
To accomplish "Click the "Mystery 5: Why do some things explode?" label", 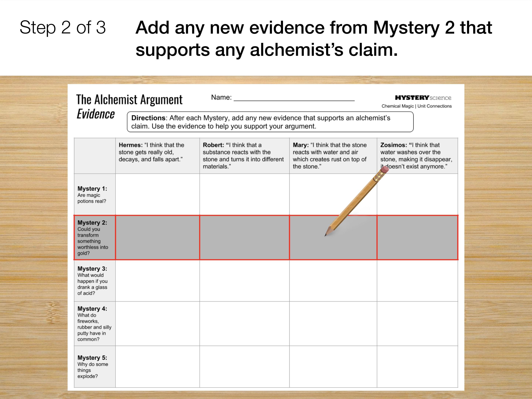I will 93,367.
